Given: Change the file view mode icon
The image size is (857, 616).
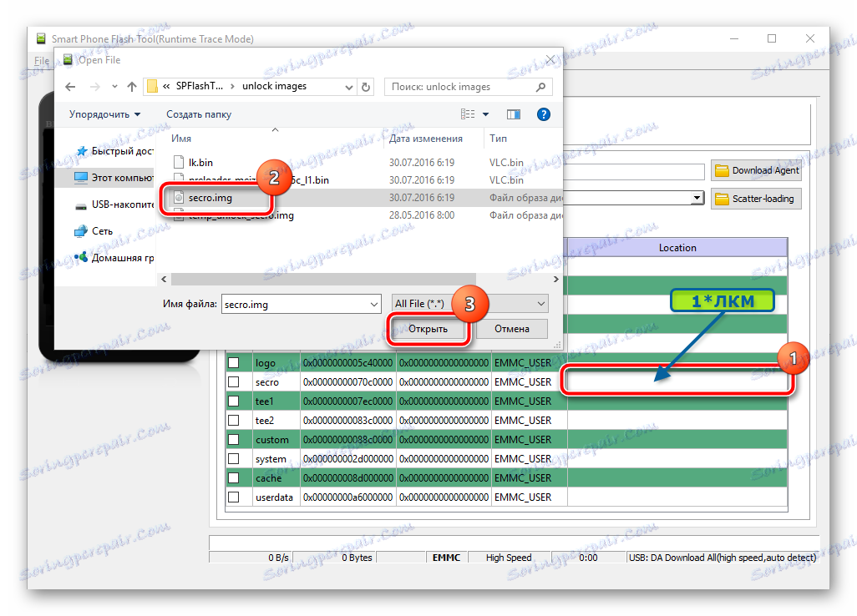Looking at the screenshot, I should [x=468, y=114].
